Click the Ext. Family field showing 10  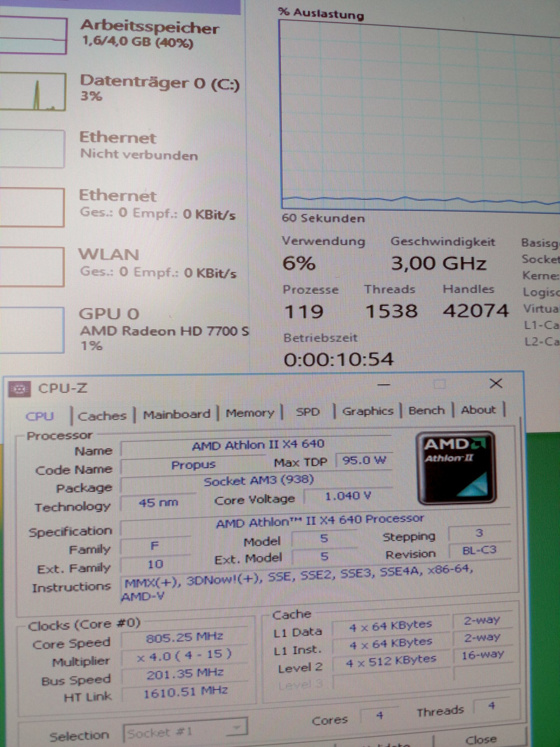(156, 564)
